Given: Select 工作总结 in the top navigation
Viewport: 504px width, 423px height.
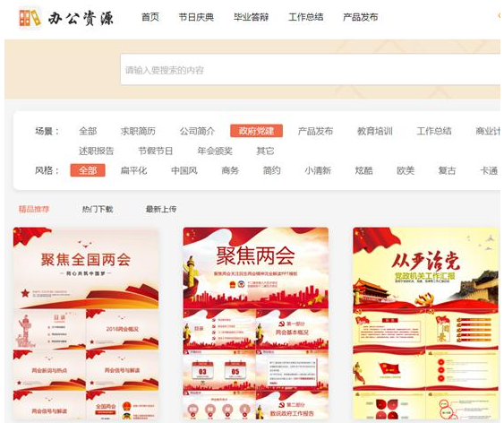Looking at the screenshot, I should tap(305, 17).
